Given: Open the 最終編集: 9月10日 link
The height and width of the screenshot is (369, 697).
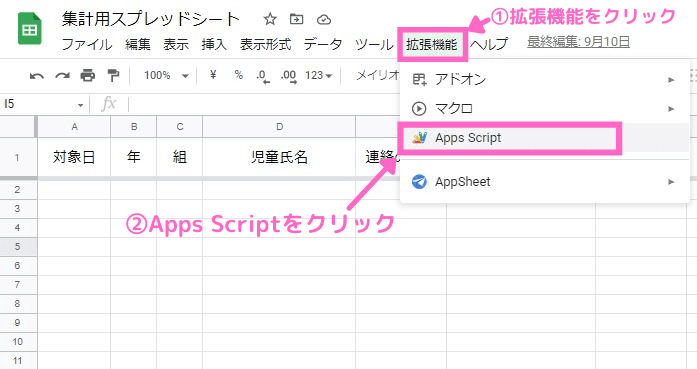Looking at the screenshot, I should pos(578,42).
